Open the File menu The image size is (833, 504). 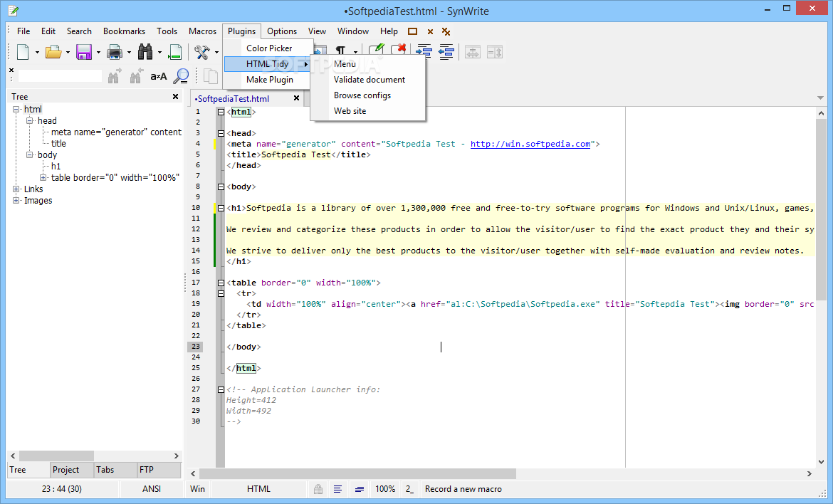pos(23,31)
